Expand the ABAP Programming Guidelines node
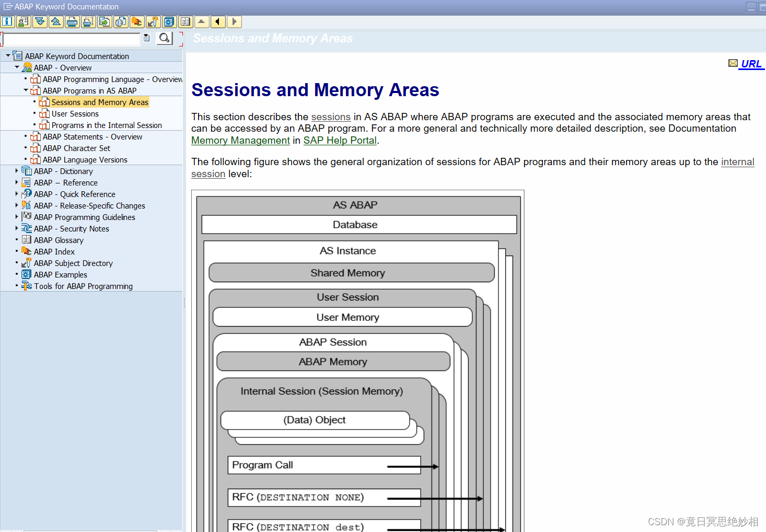Image resolution: width=766 pixels, height=532 pixels. click(x=17, y=217)
